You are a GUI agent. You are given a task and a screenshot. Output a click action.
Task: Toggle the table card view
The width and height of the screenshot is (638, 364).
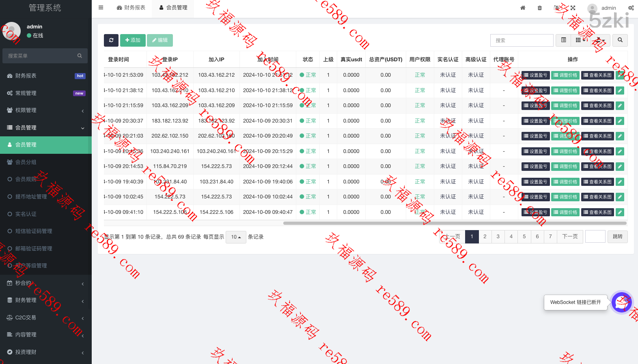click(563, 40)
